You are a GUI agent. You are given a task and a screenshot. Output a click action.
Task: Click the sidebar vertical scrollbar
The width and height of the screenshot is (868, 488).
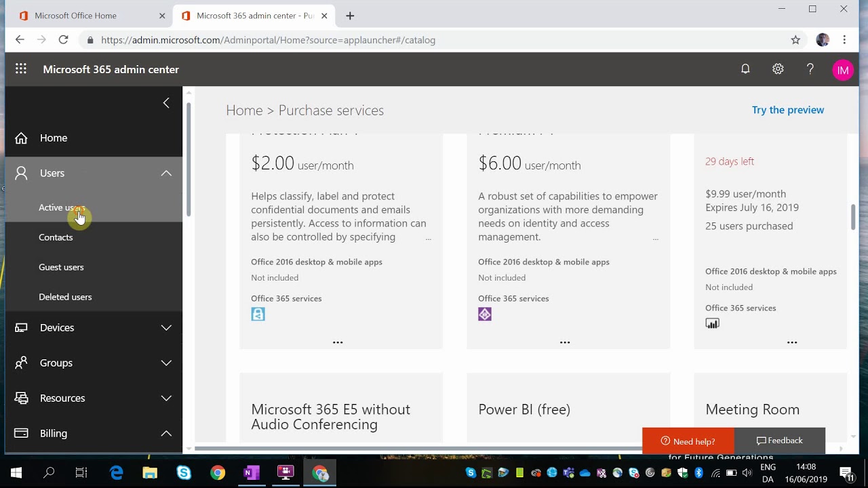click(x=188, y=160)
